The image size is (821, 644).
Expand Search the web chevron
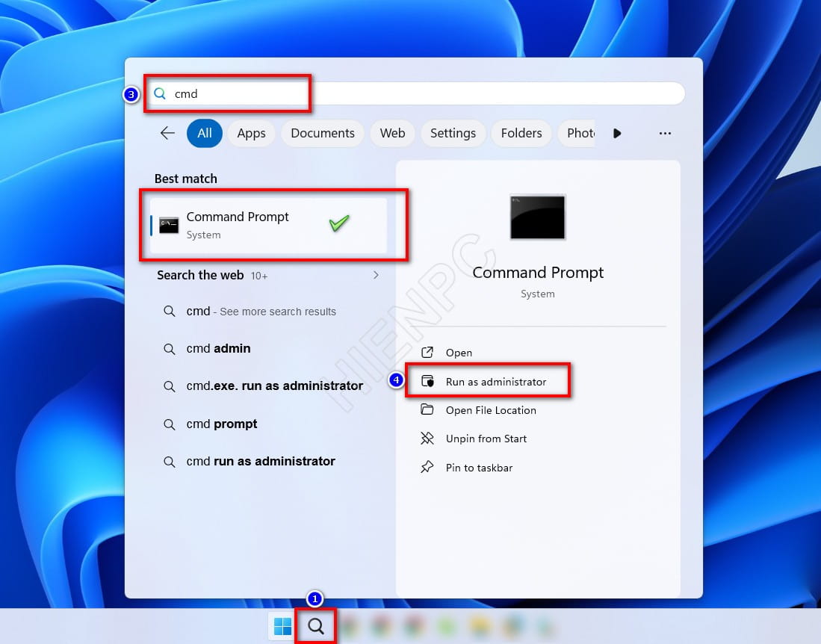(376, 275)
